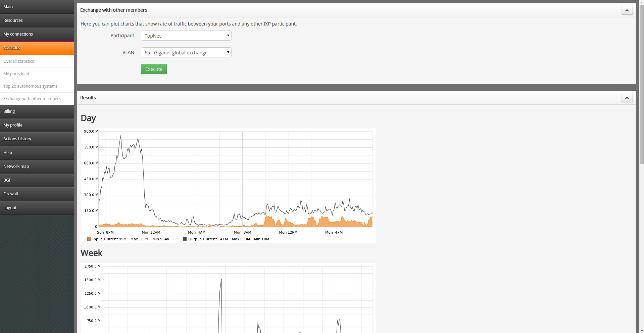The height and width of the screenshot is (333, 644).
Task: Open the Help section
Action: pyautogui.click(x=37, y=153)
